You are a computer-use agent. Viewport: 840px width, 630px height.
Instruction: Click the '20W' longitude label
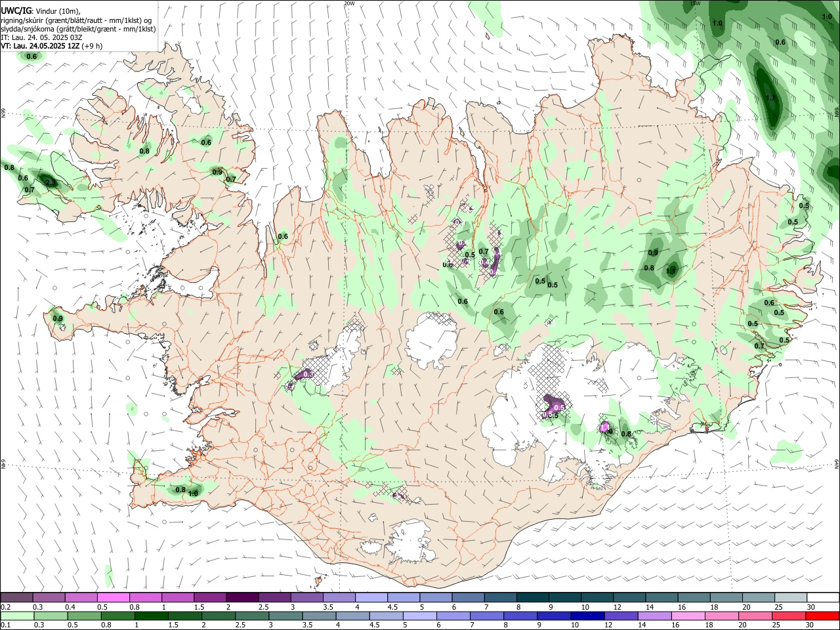(x=349, y=3)
